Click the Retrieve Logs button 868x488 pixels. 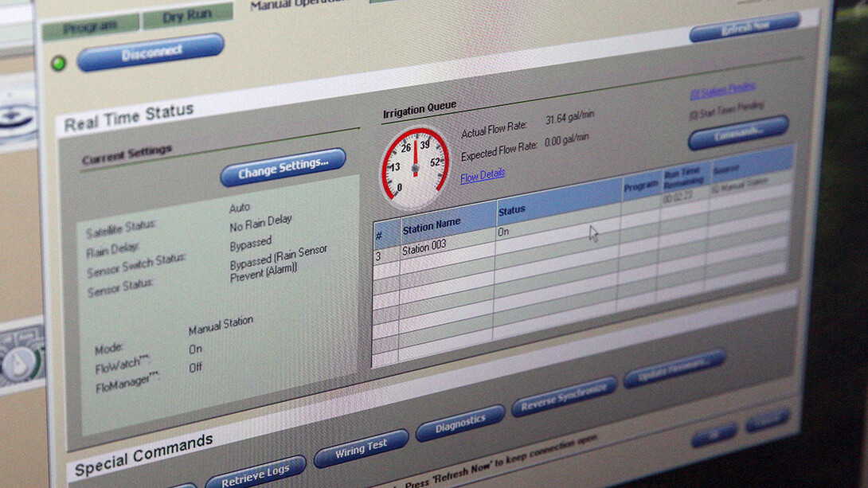pos(255,473)
